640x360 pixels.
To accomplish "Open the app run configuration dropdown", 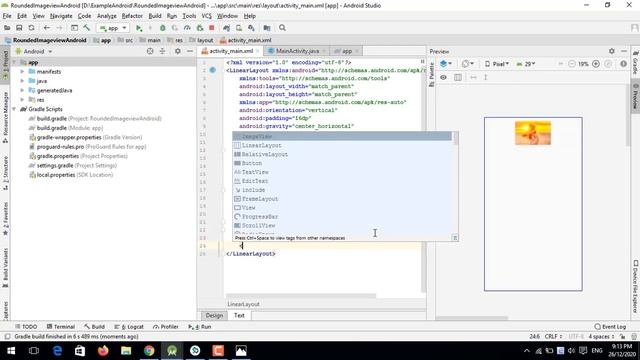I will click(113, 28).
